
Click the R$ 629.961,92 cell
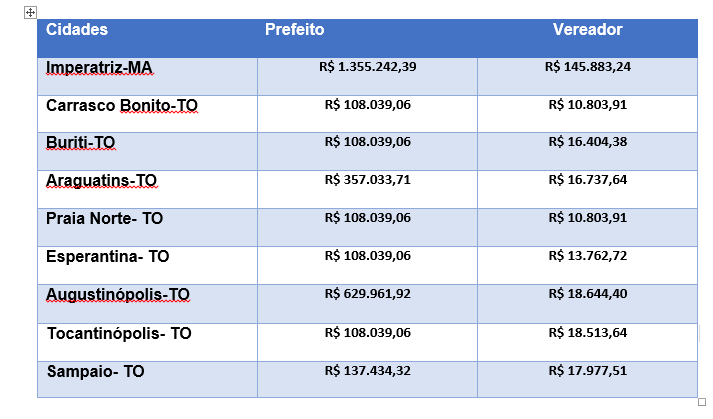pyautogui.click(x=367, y=294)
